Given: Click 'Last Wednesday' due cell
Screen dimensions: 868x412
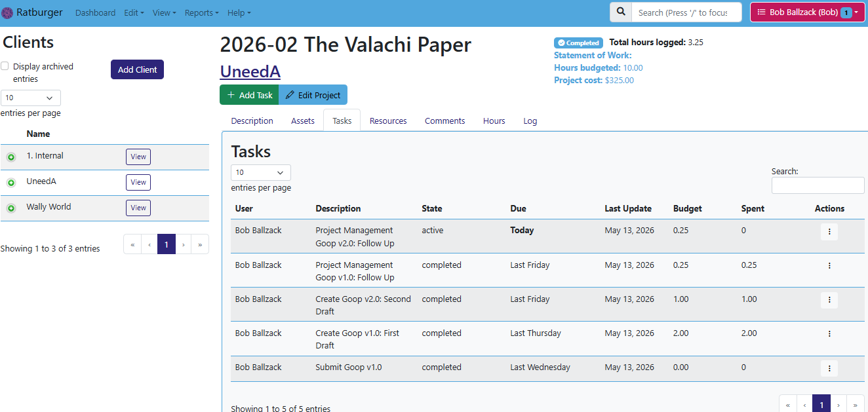Looking at the screenshot, I should click(540, 367).
